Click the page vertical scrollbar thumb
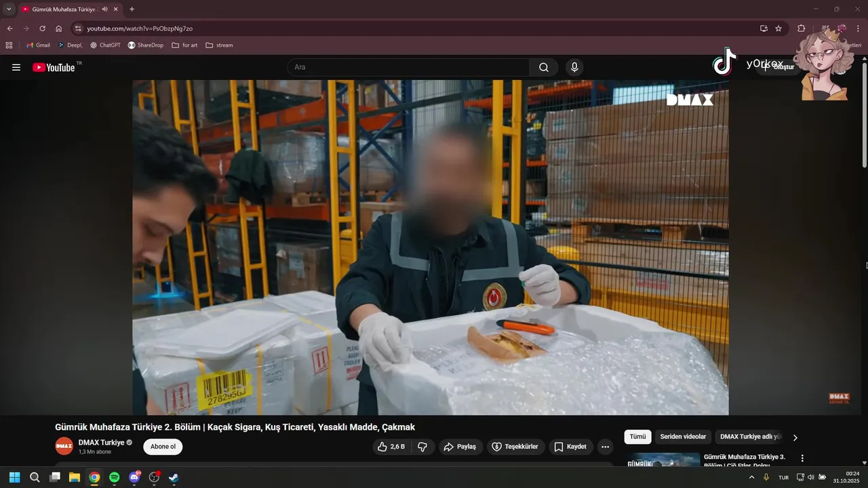 [865, 114]
